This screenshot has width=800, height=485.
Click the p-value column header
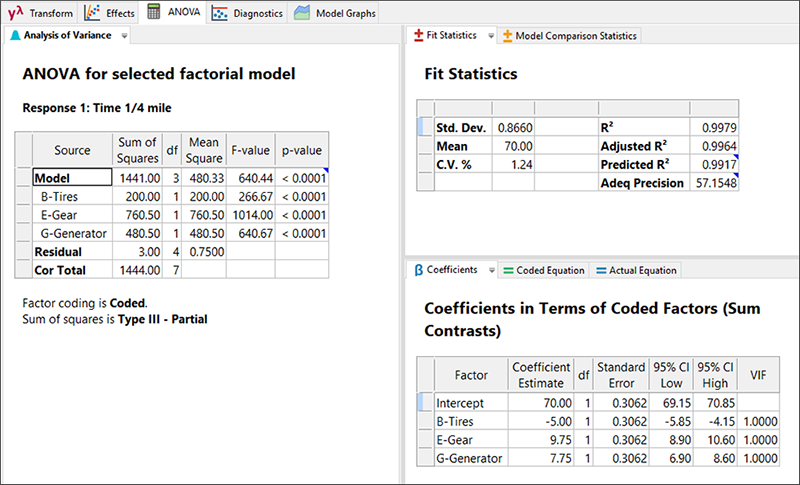point(301,150)
